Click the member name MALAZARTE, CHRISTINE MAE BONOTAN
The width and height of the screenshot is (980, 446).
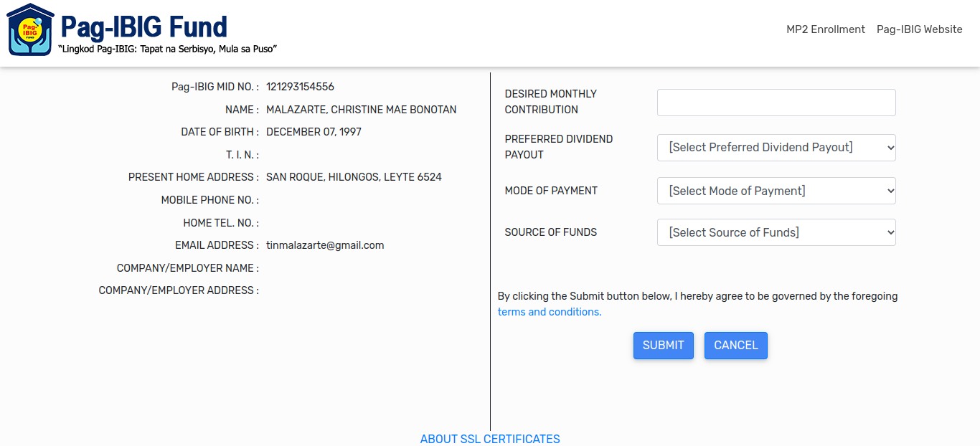[x=361, y=110]
